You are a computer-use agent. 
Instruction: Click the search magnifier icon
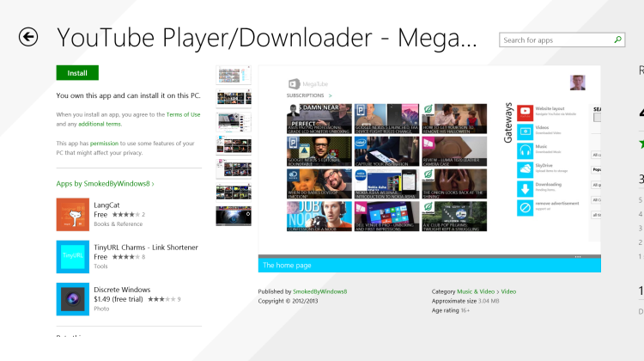617,40
